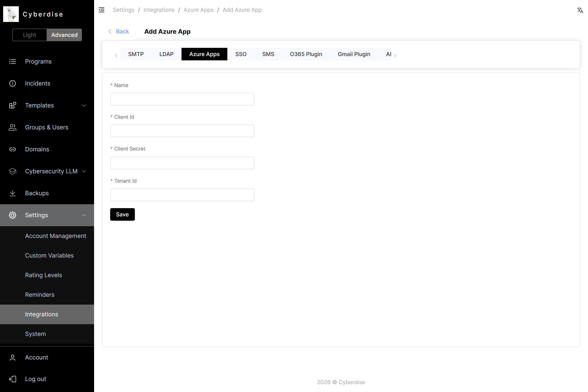Collapse sidebar with the menu fold icon
The width and height of the screenshot is (588, 392).
pyautogui.click(x=102, y=10)
